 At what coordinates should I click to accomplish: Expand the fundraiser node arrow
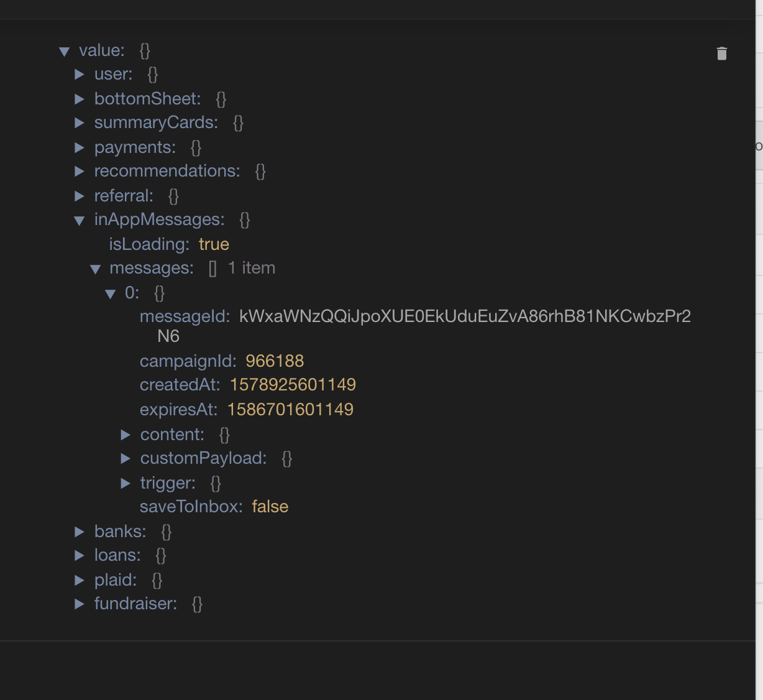point(80,604)
